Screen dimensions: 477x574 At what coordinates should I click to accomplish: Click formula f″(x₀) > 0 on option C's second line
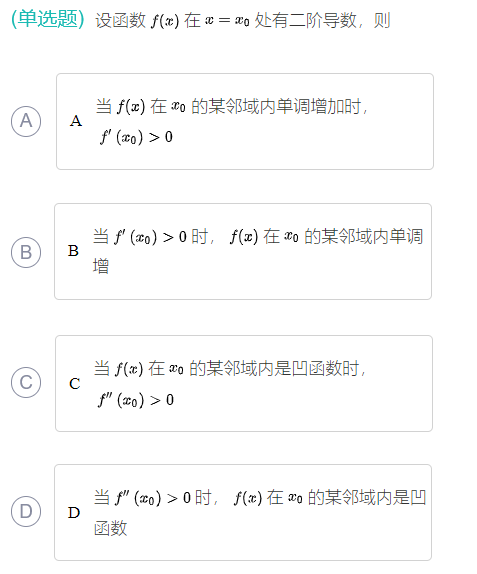click(x=136, y=400)
